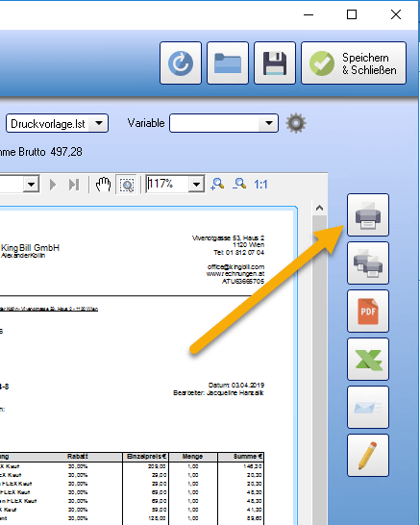Select the hand pan tool
This screenshot has width=420, height=525.
pos(103,185)
